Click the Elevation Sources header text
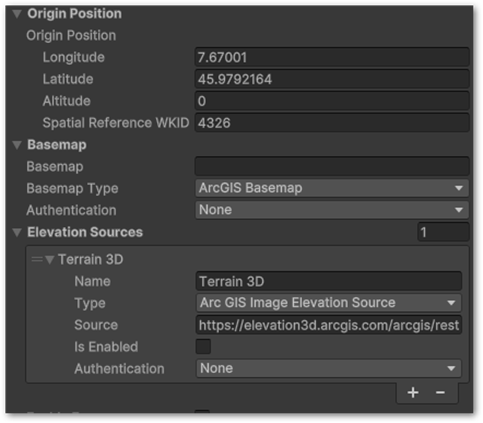The image size is (483, 423). click(85, 232)
